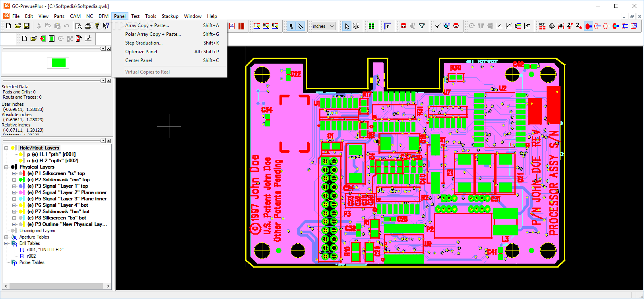Open the Stackup menu
This screenshot has height=299, width=644.
[170, 16]
